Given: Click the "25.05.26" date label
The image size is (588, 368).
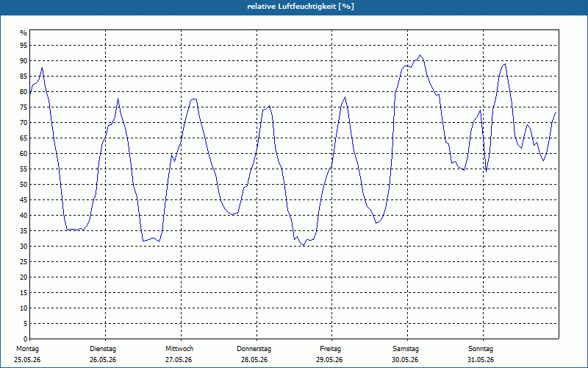Looking at the screenshot, I should (27, 360).
